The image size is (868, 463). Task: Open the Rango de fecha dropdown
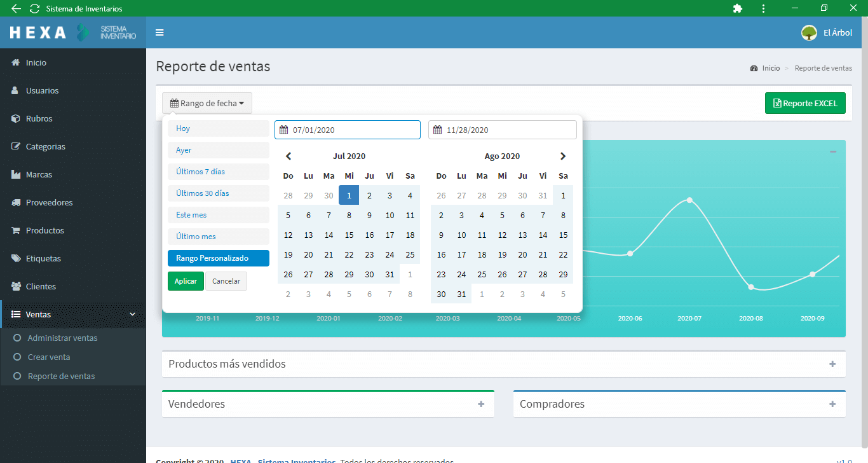click(x=207, y=103)
